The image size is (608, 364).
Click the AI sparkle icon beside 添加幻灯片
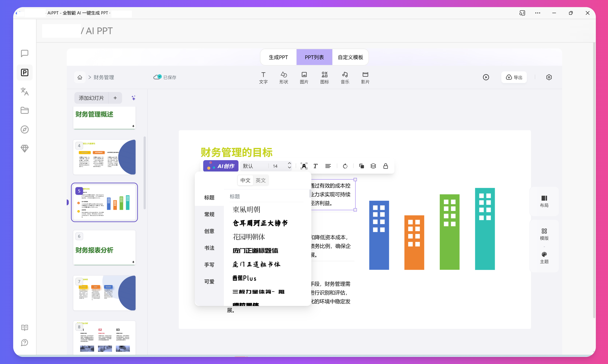133,98
